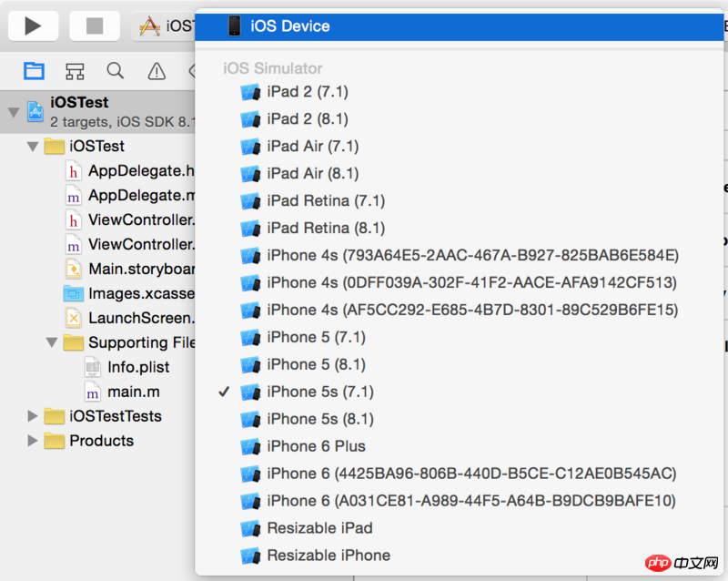The image size is (728, 581).
Task: Select the iOSTest yellow folder
Action: click(85, 147)
